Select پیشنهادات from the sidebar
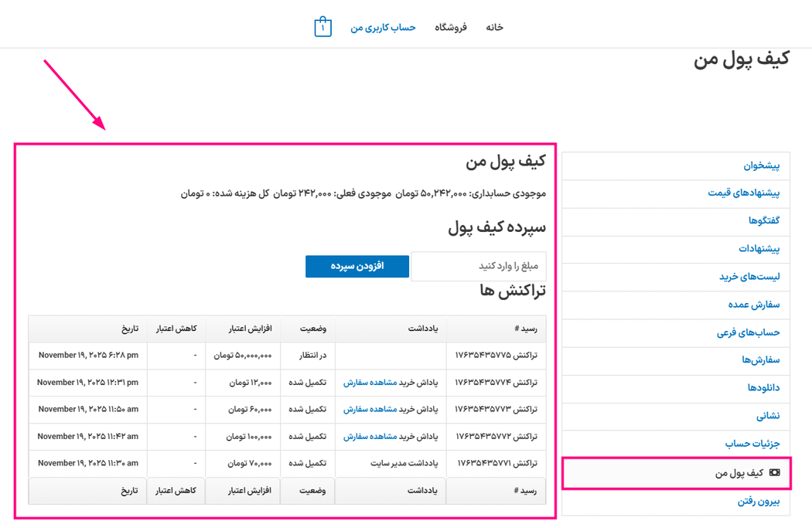This screenshot has height=528, width=812. coord(762,249)
